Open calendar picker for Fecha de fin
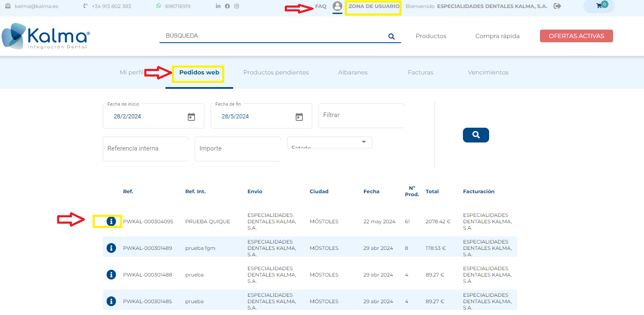The width and height of the screenshot is (644, 315). coord(299,117)
